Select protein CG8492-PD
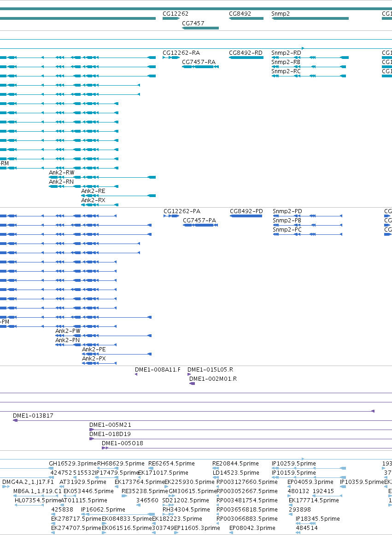Image resolution: width=392 pixels, height=535 pixels. [x=246, y=211]
